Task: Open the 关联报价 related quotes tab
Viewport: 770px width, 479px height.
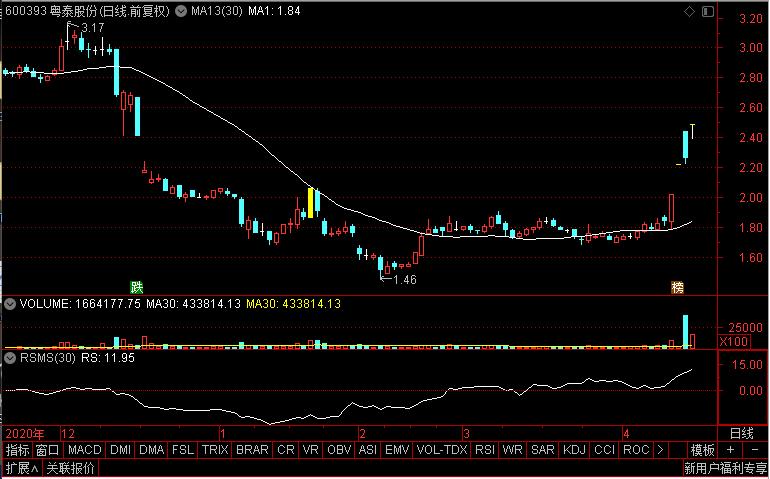Action: [x=70, y=468]
